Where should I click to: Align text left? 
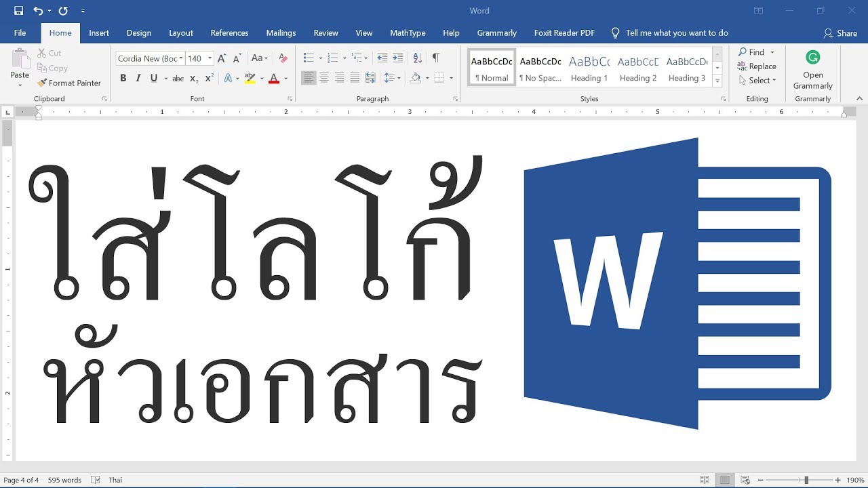click(x=309, y=79)
